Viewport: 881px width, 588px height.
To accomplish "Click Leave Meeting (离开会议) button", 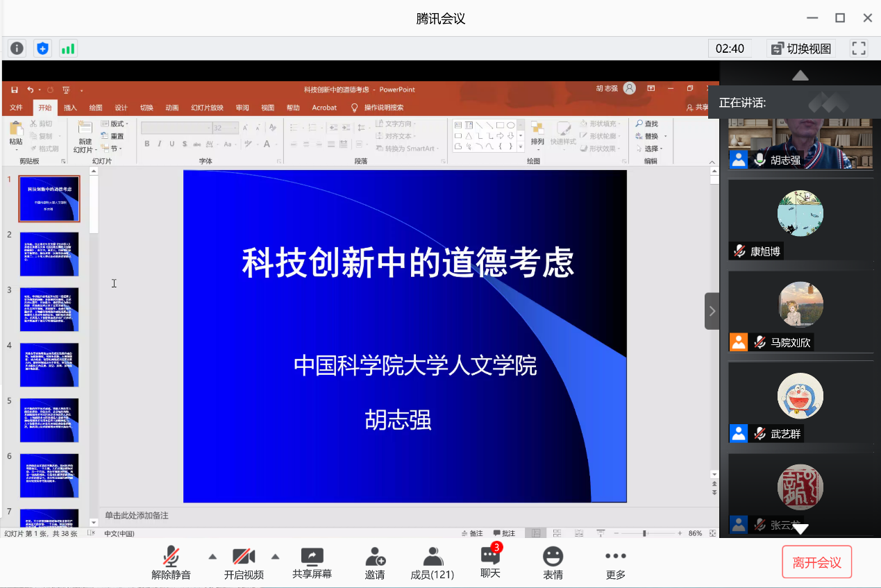I will point(816,562).
